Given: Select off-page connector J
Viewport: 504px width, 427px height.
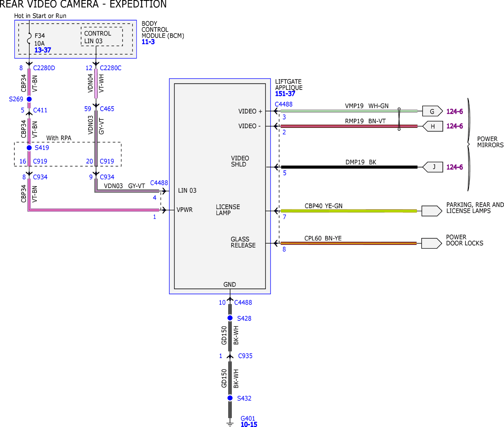Looking at the screenshot, I should [x=433, y=167].
